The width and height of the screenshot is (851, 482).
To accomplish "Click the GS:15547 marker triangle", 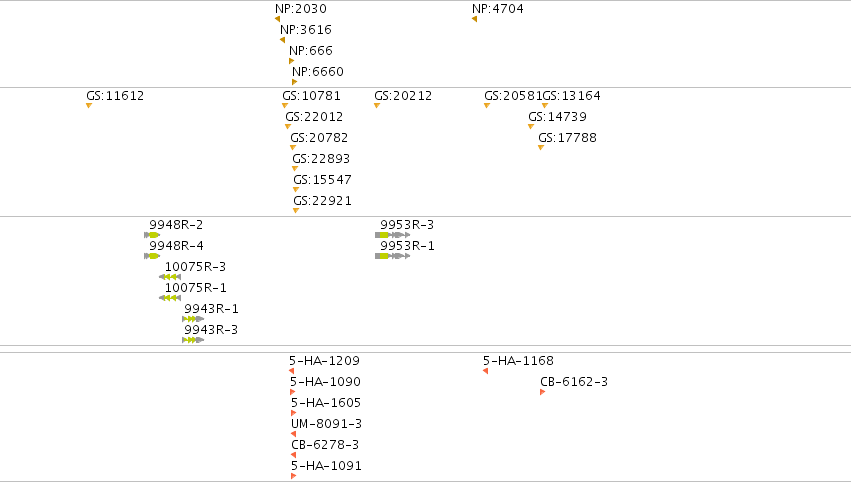I will pos(296,189).
